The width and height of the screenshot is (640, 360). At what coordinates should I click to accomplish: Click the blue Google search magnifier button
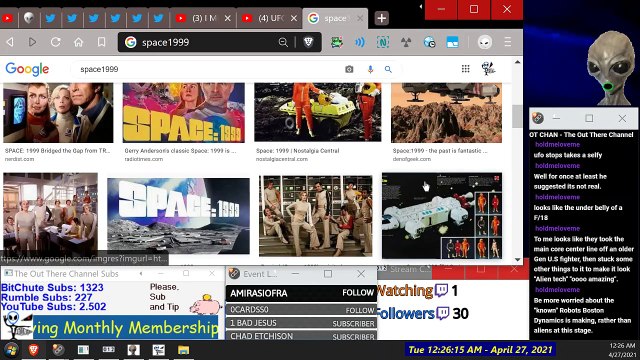[388, 69]
